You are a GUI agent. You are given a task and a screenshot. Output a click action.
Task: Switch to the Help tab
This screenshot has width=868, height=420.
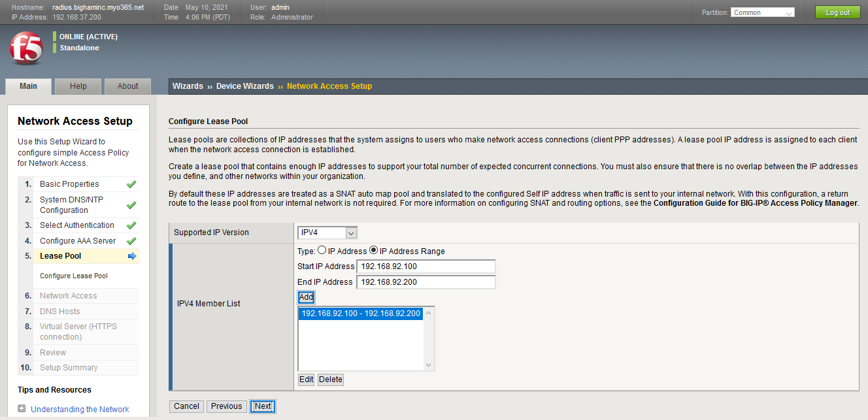pos(78,86)
